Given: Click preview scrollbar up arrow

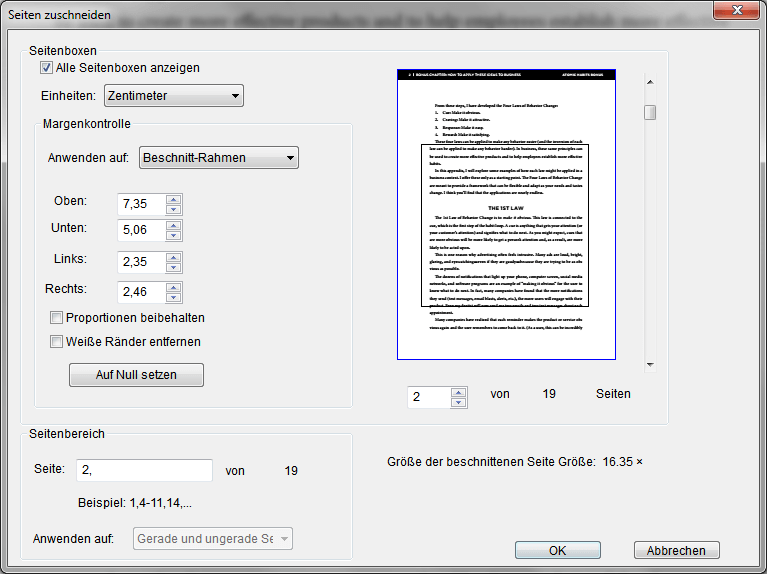Looking at the screenshot, I should coord(650,82).
